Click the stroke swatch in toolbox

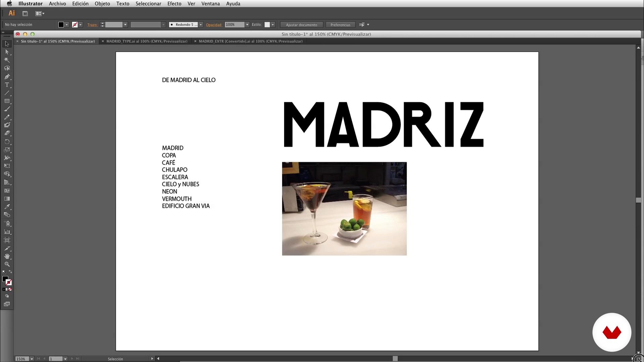coord(9,283)
